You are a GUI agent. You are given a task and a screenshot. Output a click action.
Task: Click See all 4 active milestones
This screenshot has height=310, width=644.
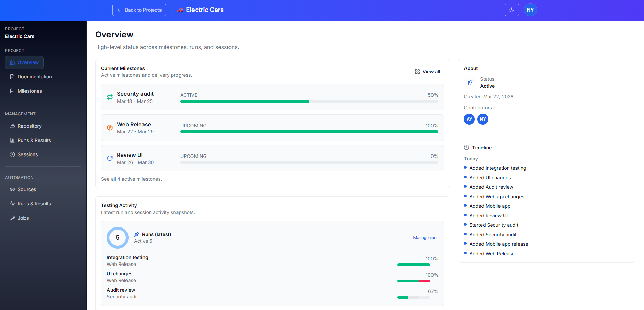tap(132, 179)
